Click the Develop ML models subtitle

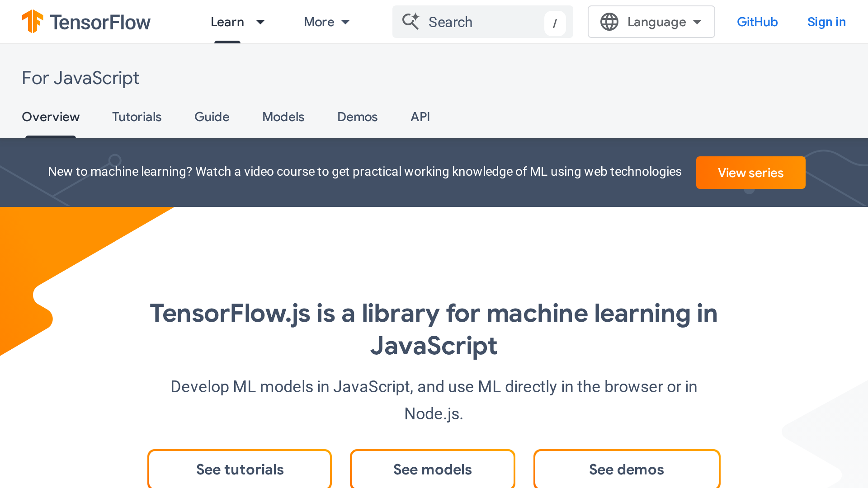434,400
